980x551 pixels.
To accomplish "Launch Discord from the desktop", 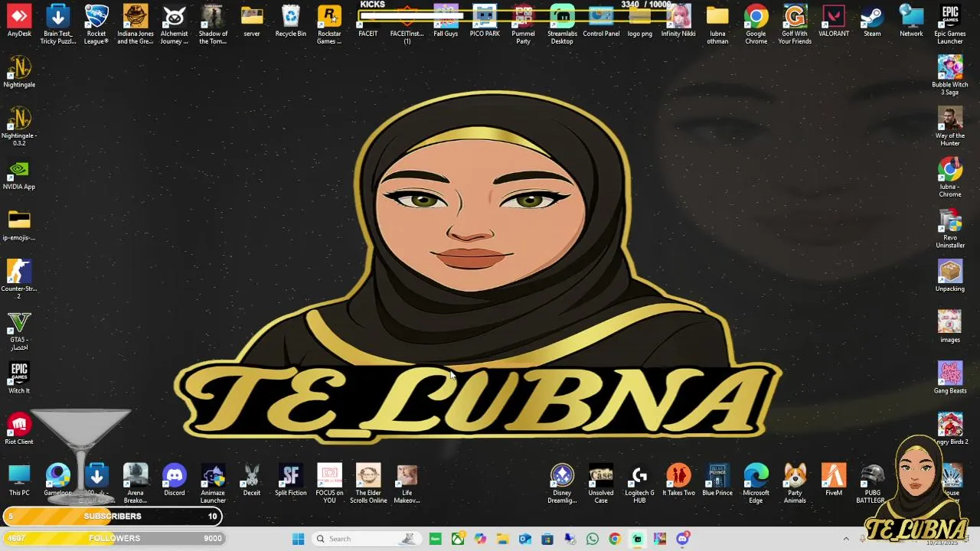I will click(174, 481).
